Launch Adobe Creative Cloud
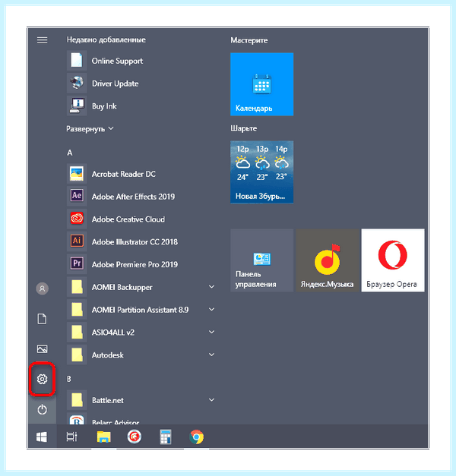The height and width of the screenshot is (476, 456). [141, 219]
